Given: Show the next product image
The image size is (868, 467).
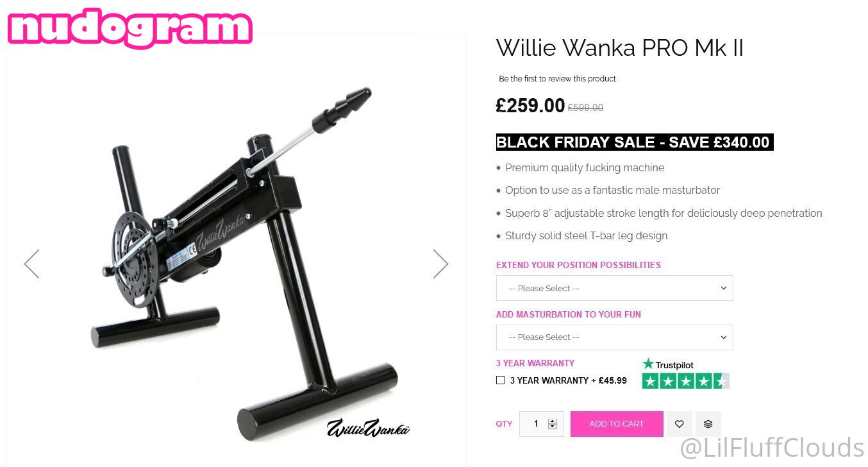Looking at the screenshot, I should [440, 264].
